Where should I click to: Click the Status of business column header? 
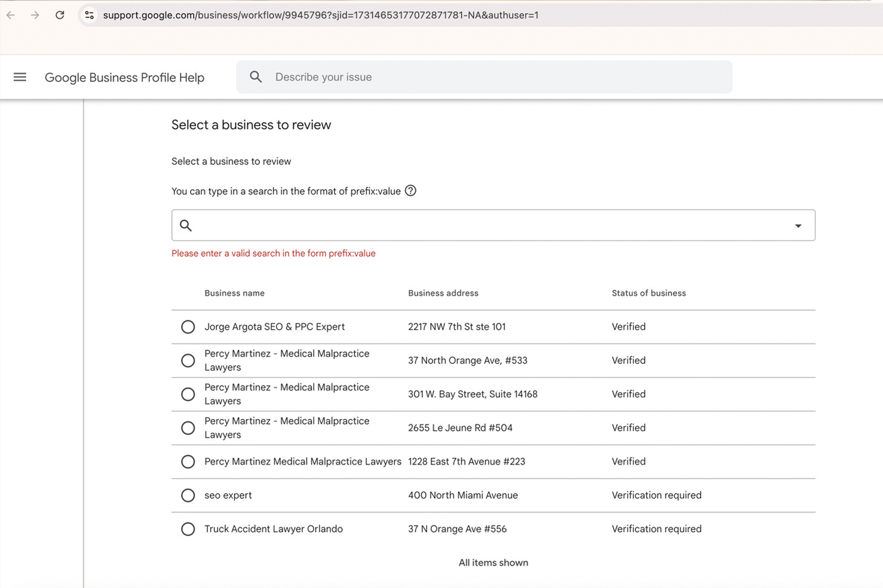[x=649, y=293]
